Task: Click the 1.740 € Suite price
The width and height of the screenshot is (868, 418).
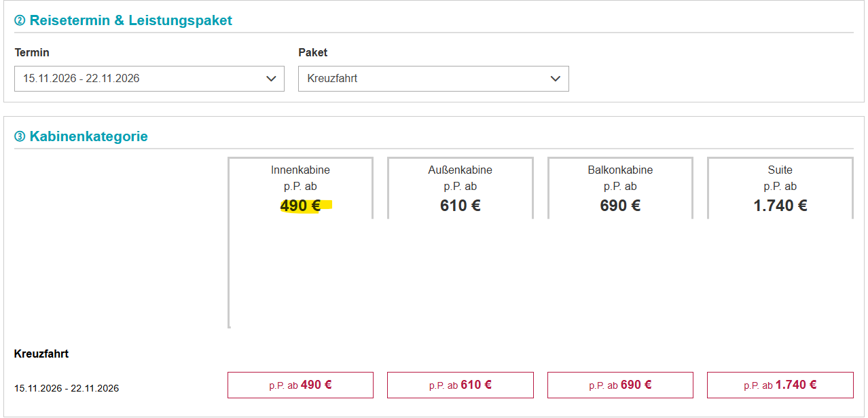Action: pos(780,206)
